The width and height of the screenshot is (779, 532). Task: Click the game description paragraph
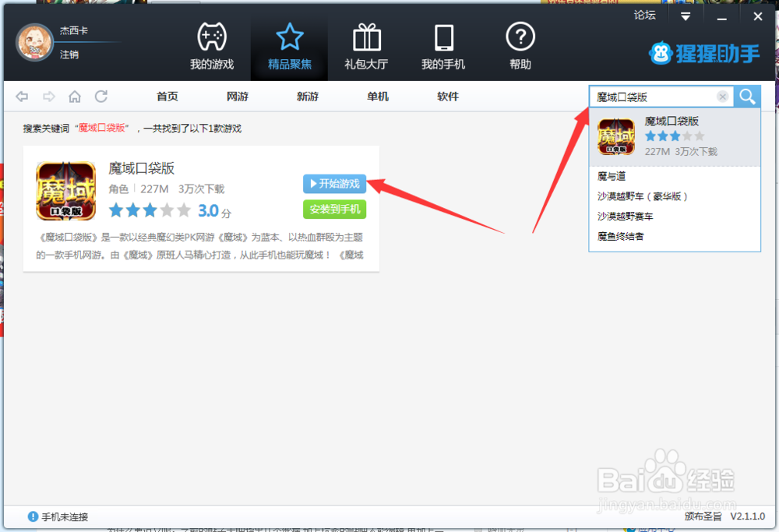point(201,246)
